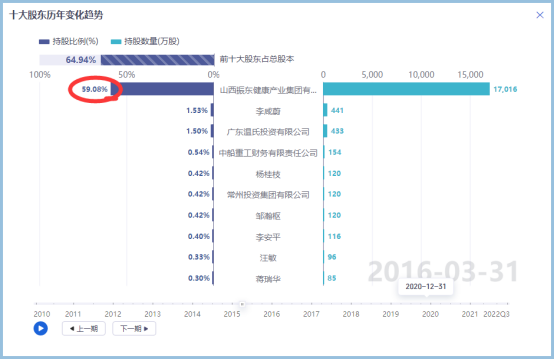Jump timeline to year 2019
This screenshot has height=360, width=554.
[x=391, y=314]
